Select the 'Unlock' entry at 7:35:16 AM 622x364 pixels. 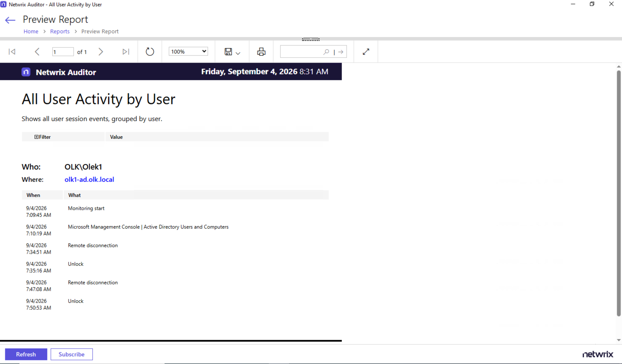[x=75, y=264]
